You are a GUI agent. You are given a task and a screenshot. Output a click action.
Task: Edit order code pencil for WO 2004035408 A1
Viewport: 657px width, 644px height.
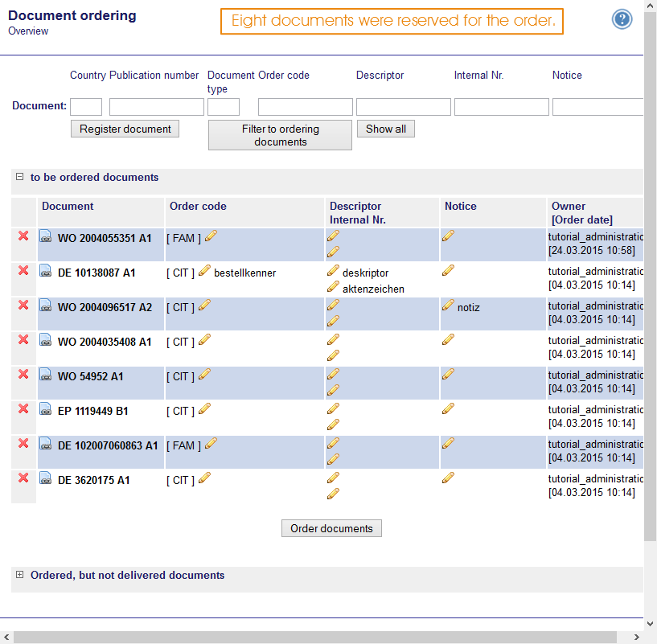pyautogui.click(x=204, y=339)
